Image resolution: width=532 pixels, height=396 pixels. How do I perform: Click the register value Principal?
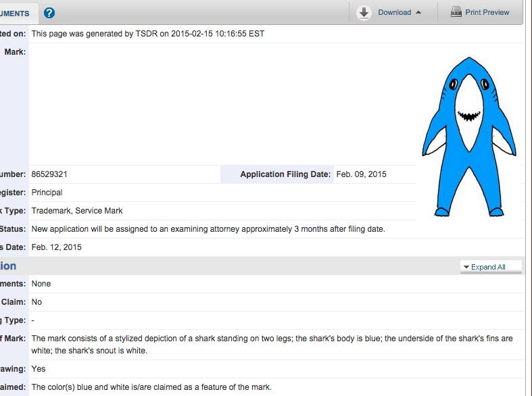(x=47, y=193)
